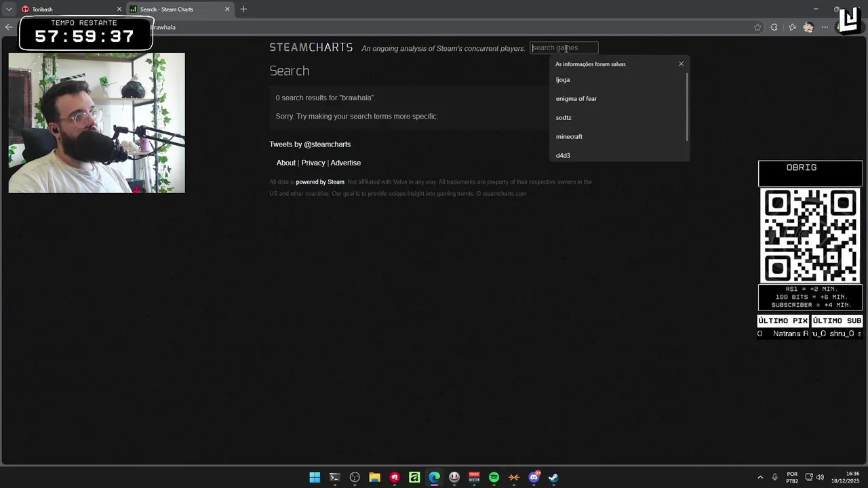Open the Advertise page link

(345, 163)
